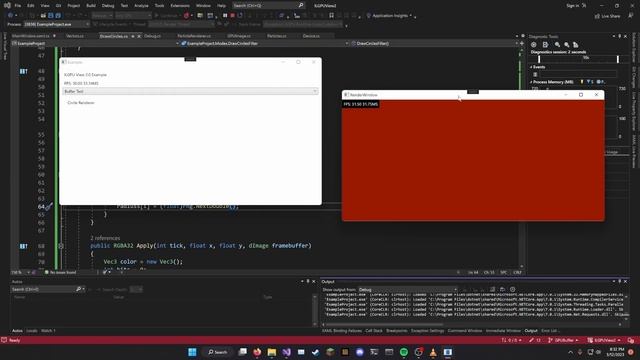Image resolution: width=640 pixels, height=360 pixels.
Task: Close the DrawCircles.cs tab
Action: (139, 36)
